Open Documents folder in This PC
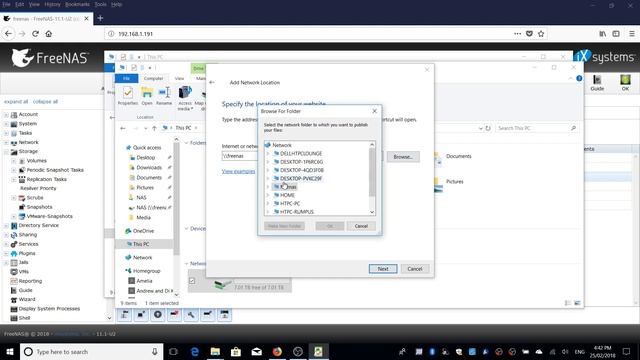 point(458,156)
